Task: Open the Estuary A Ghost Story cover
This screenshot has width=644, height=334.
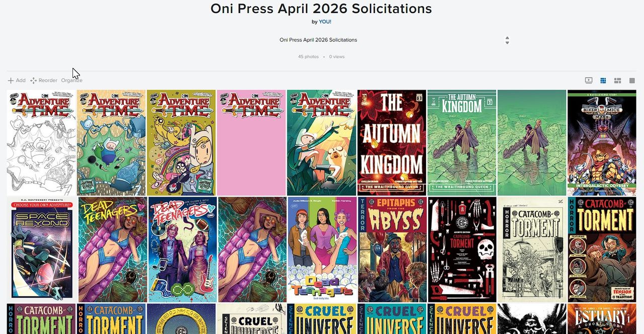Action: tap(602, 318)
